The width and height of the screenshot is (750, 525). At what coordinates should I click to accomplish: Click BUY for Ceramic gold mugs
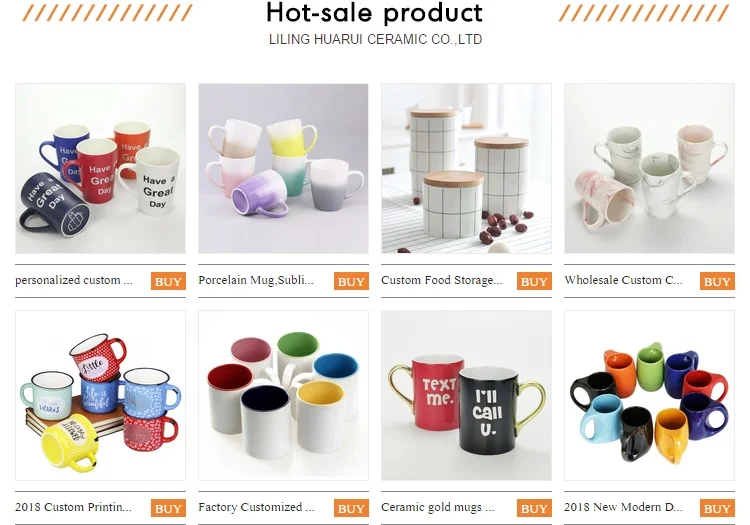tap(534, 508)
